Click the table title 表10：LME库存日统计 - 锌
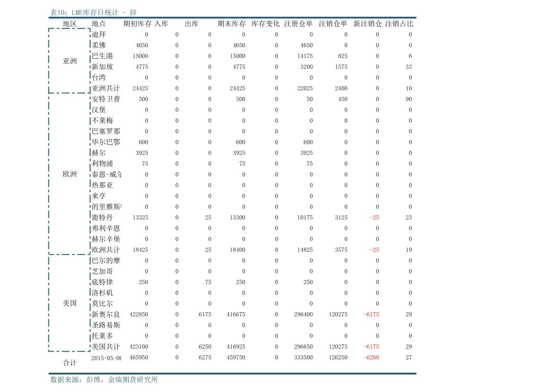The image size is (534, 392). 93,13
